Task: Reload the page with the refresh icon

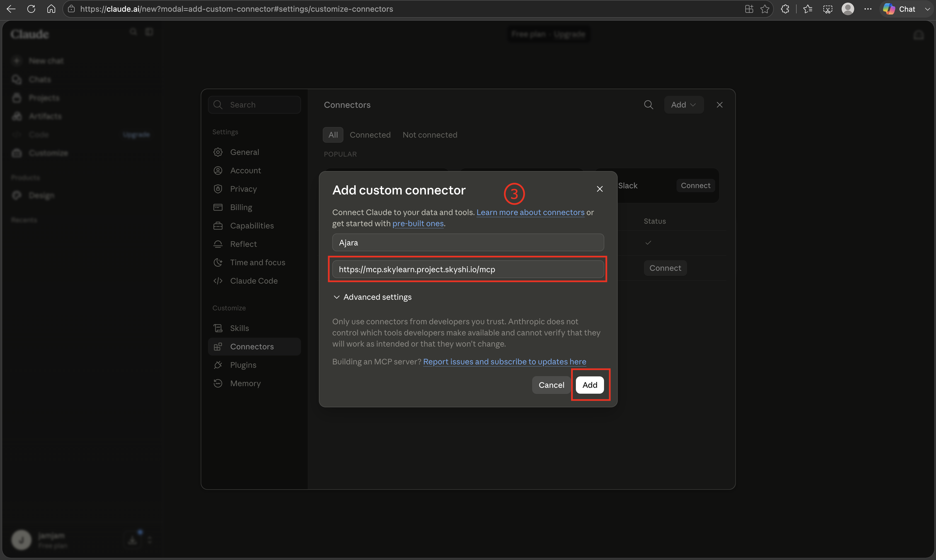Action: point(31,9)
